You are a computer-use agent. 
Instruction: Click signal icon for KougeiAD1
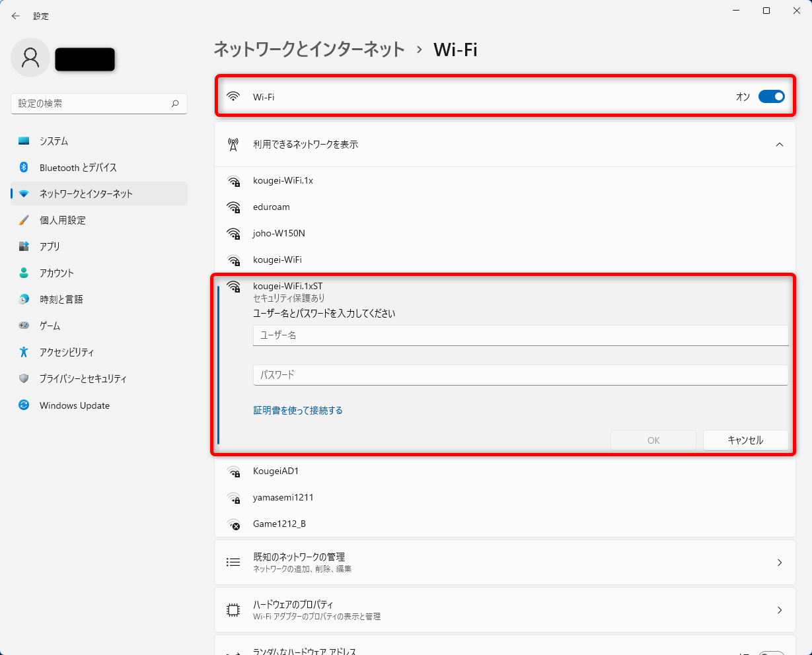(x=233, y=471)
